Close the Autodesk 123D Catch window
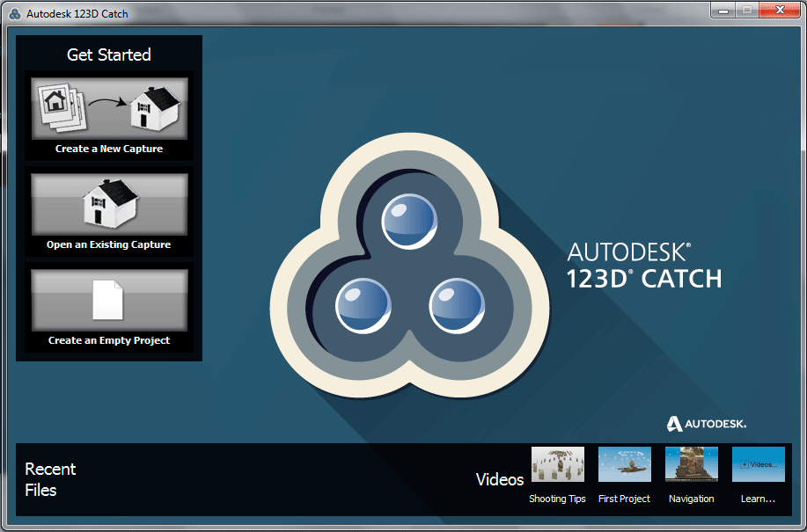Viewport: 807px width, 532px height. click(780, 11)
